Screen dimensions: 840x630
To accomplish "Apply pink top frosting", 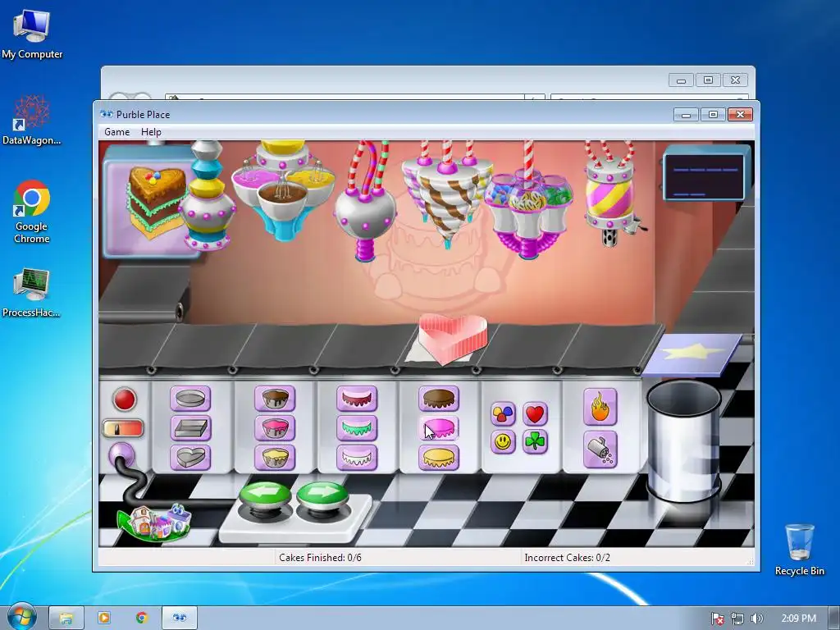I will [x=439, y=428].
